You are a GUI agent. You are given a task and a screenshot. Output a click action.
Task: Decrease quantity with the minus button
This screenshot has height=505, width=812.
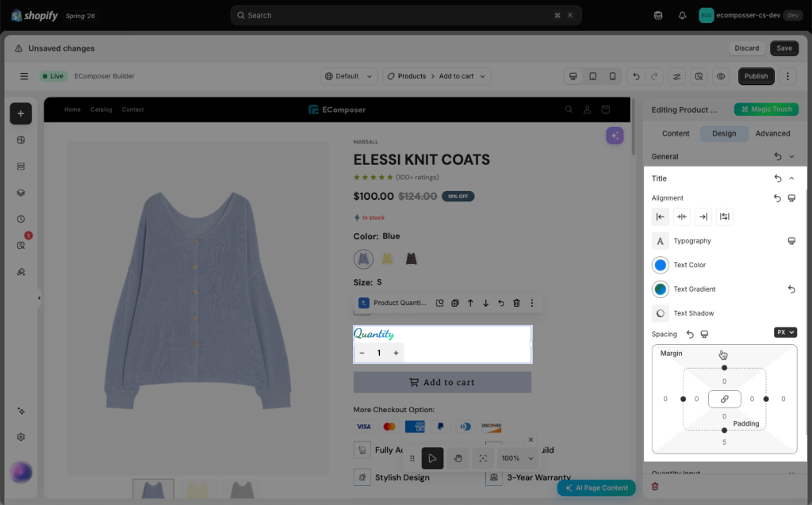tap(362, 353)
